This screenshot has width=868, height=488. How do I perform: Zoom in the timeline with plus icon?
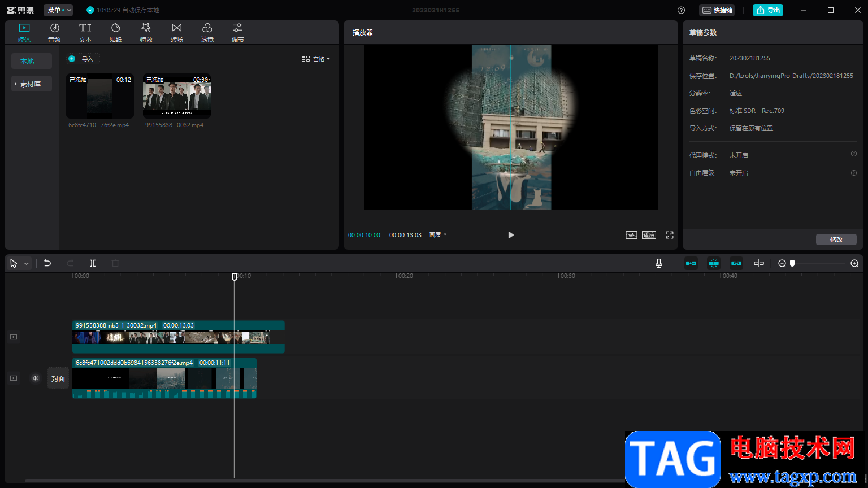pyautogui.click(x=854, y=263)
